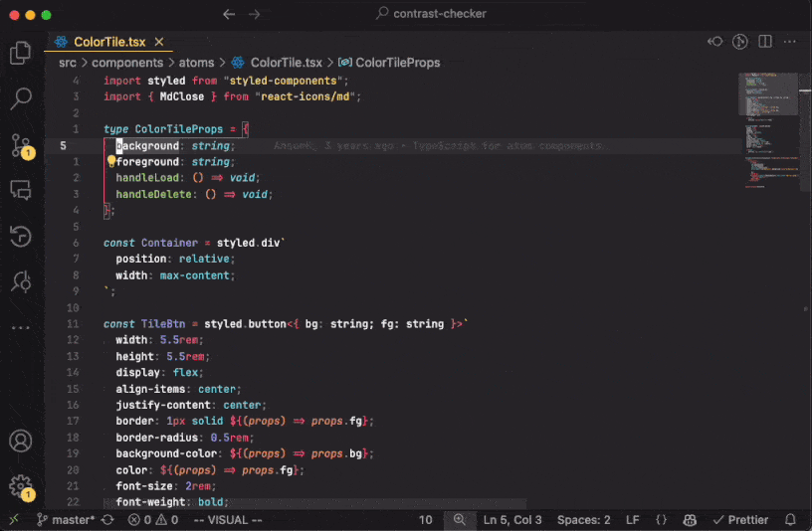Click the zoom magnifier in status bar
The height and width of the screenshot is (531, 812).
(460, 520)
